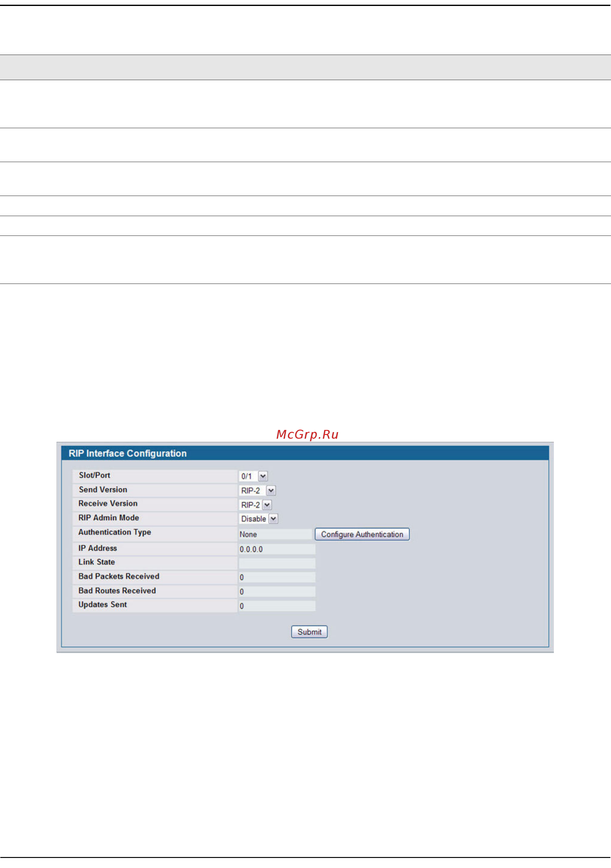Expand the Receive Version dropdown
The height and width of the screenshot is (868, 611).
tap(256, 505)
